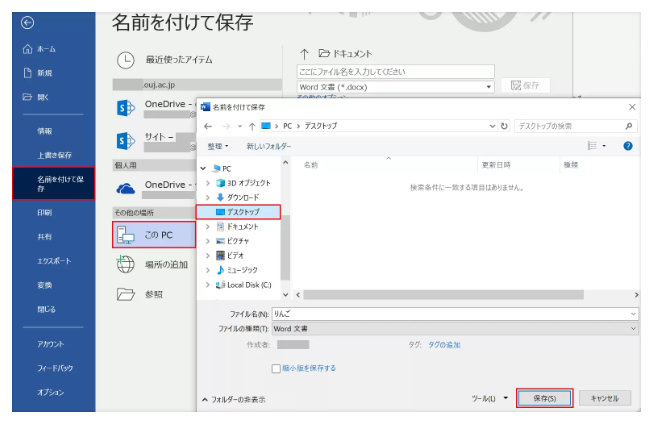Click the help question mark icon
651x421 pixels.
pos(627,146)
